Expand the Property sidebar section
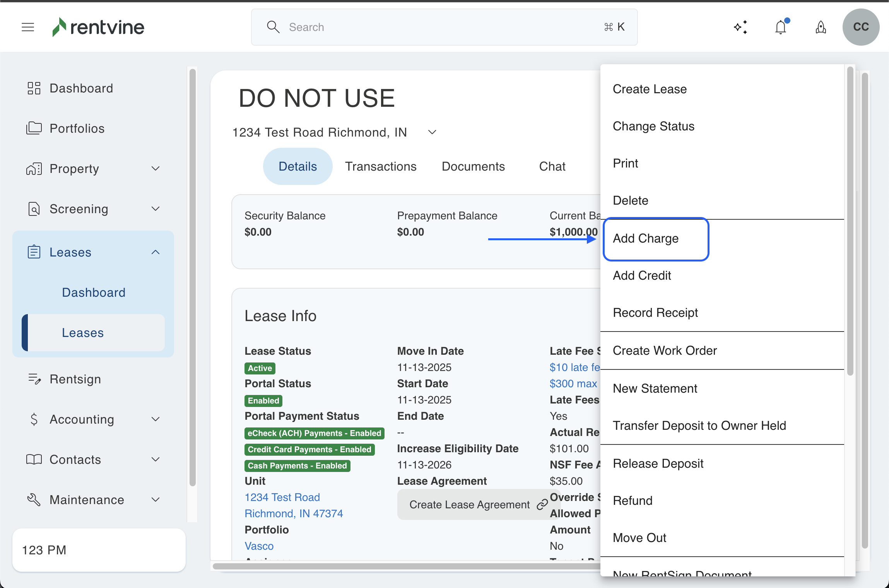889x588 pixels. click(x=156, y=169)
